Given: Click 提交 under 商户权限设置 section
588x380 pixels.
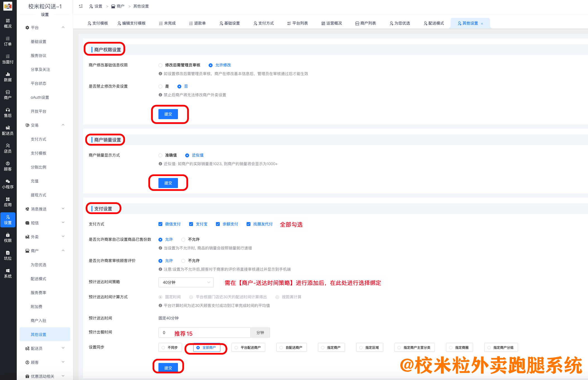Looking at the screenshot, I should [168, 114].
